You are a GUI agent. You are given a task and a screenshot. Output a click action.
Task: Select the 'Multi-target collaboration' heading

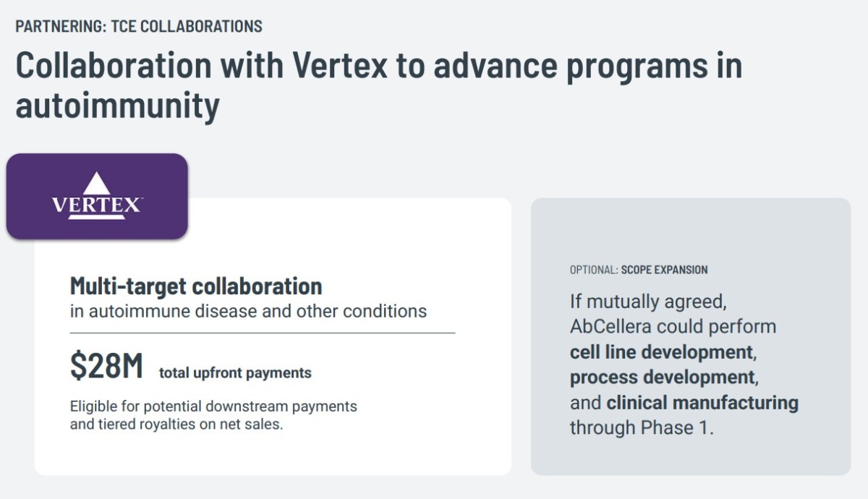tap(196, 286)
